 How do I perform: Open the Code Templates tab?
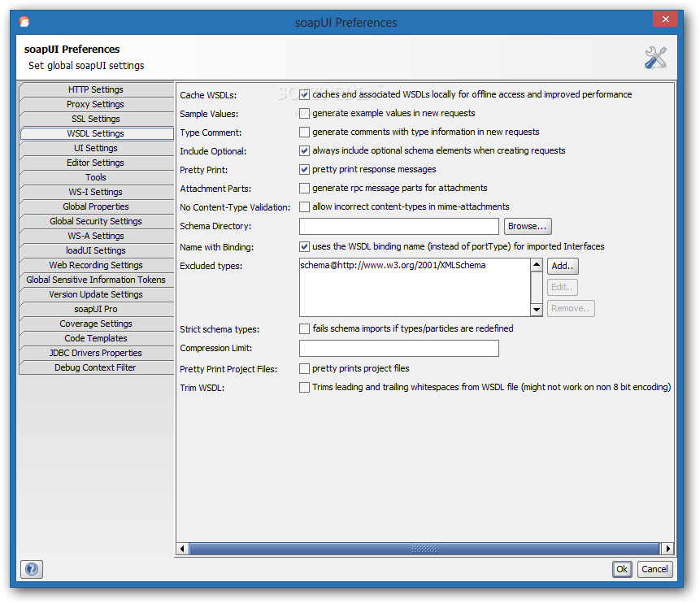tap(96, 338)
